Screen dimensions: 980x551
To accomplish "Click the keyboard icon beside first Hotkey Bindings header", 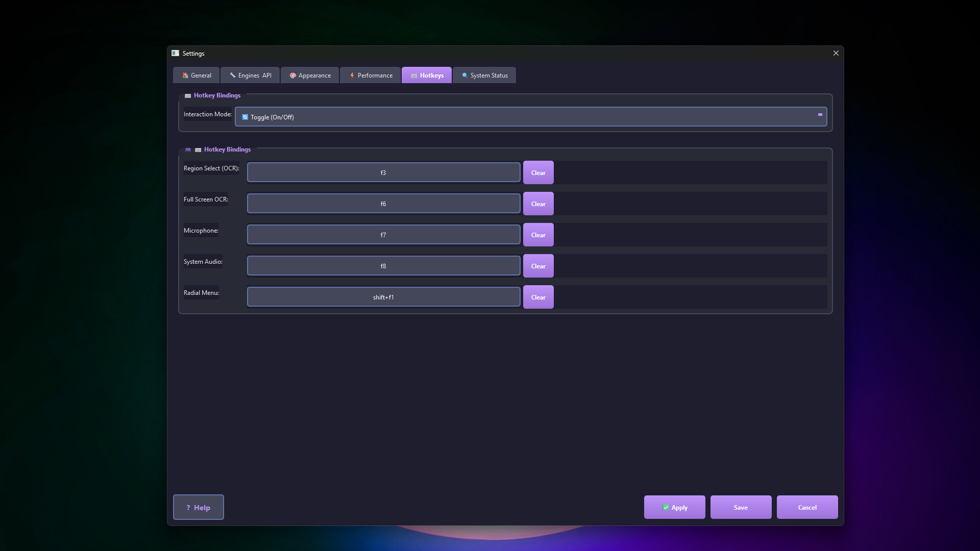I will pyautogui.click(x=187, y=95).
